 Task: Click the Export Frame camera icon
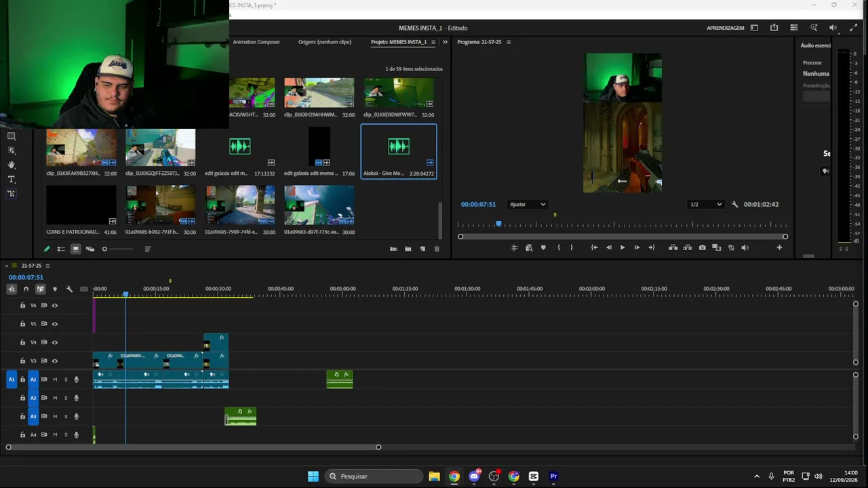pyautogui.click(x=702, y=247)
